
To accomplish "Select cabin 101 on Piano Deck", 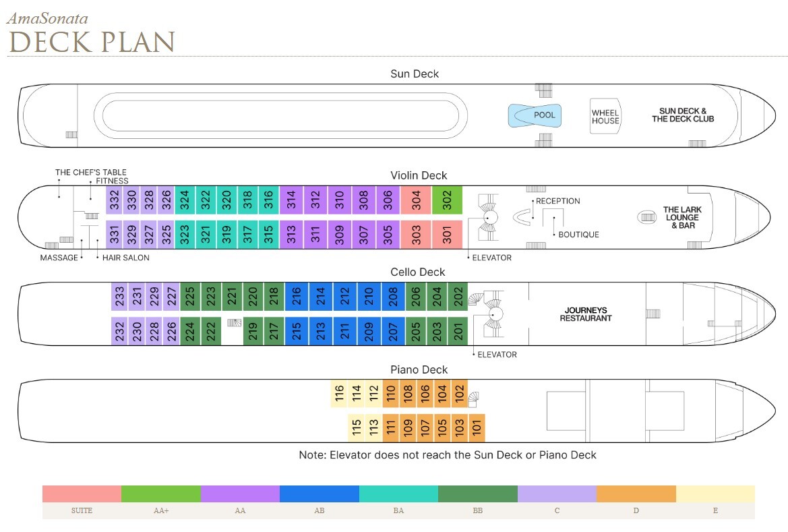I will 476,427.
